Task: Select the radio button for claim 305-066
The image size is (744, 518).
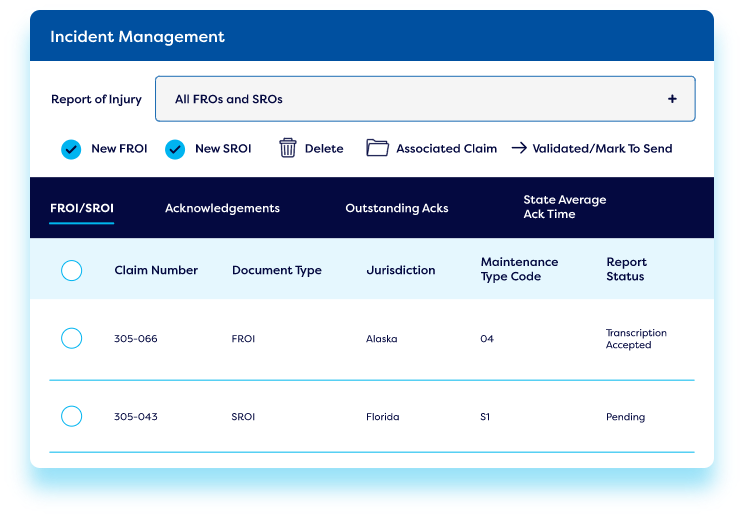Action: [71, 339]
